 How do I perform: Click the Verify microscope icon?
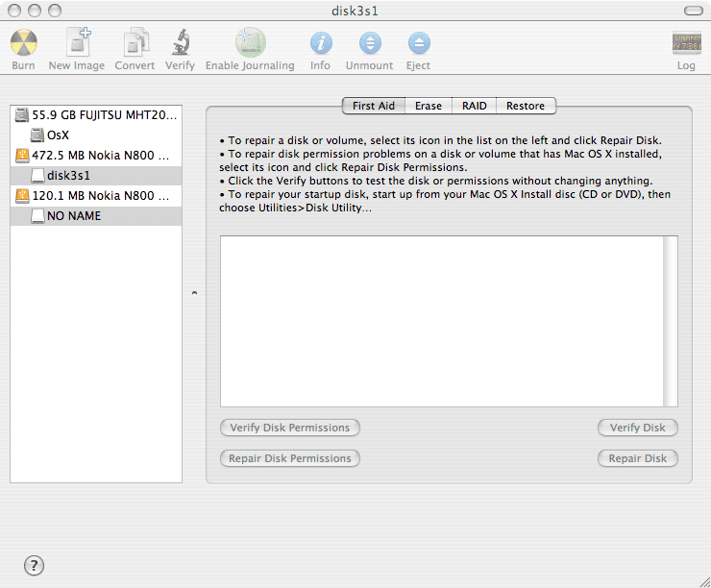coord(182,42)
